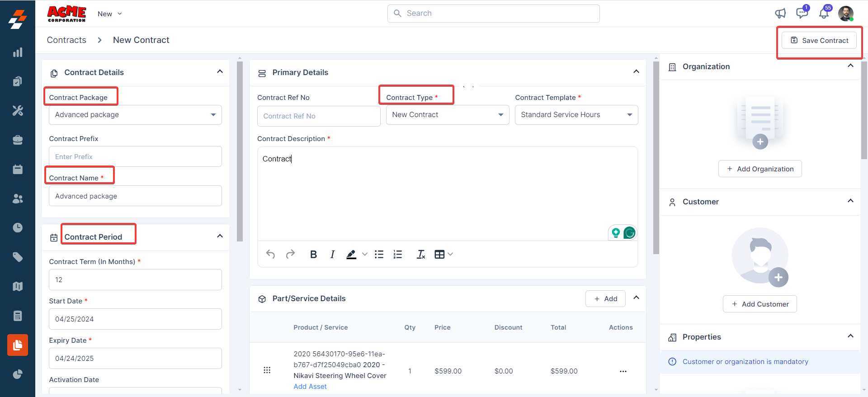Collapse the Contract Period section
868x397 pixels.
[220, 236]
